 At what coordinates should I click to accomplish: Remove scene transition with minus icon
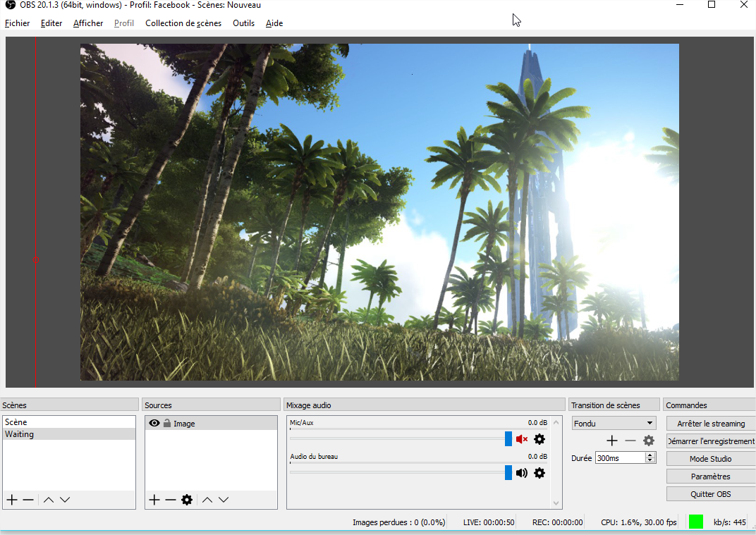630,441
